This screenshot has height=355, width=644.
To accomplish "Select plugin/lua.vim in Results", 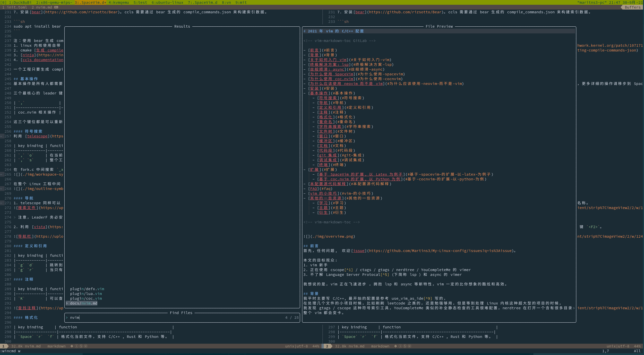I will point(86,294).
